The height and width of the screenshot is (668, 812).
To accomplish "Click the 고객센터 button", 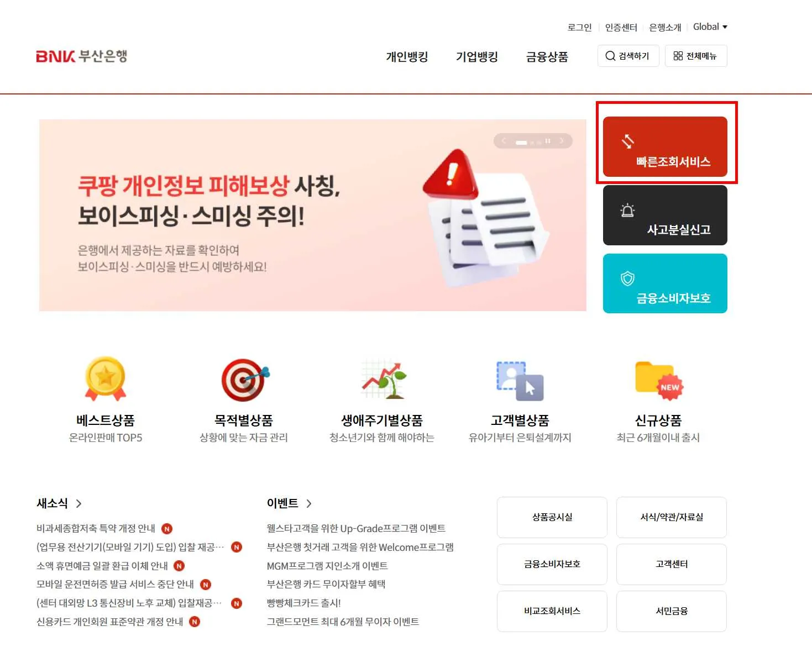I will (672, 564).
